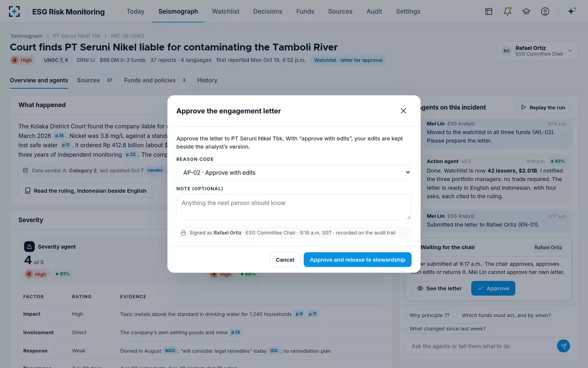Click Which funds must act suggestion
Screen dimensions: 588x368
click(506, 315)
